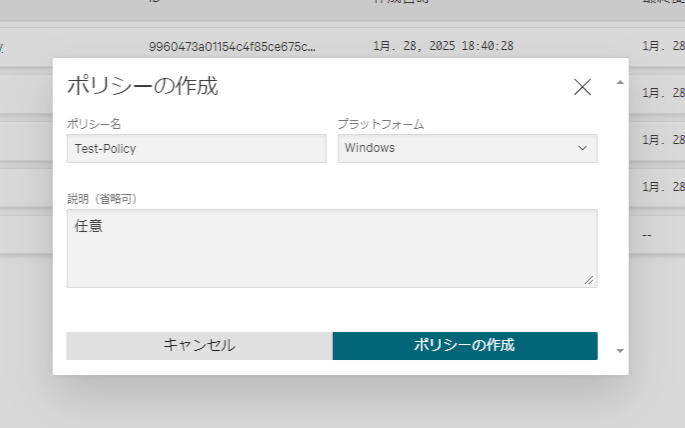The width and height of the screenshot is (685, 428).
Task: Click the ポリシー名 input field
Action: [x=197, y=148]
